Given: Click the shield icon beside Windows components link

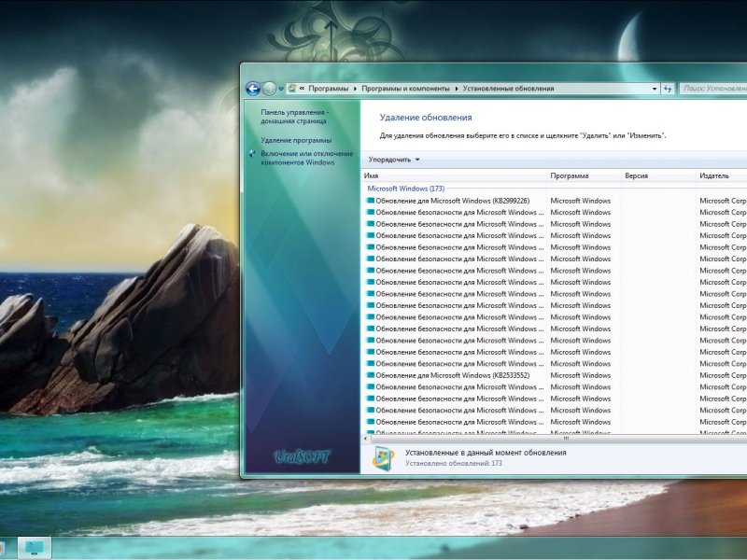Looking at the screenshot, I should (x=252, y=154).
